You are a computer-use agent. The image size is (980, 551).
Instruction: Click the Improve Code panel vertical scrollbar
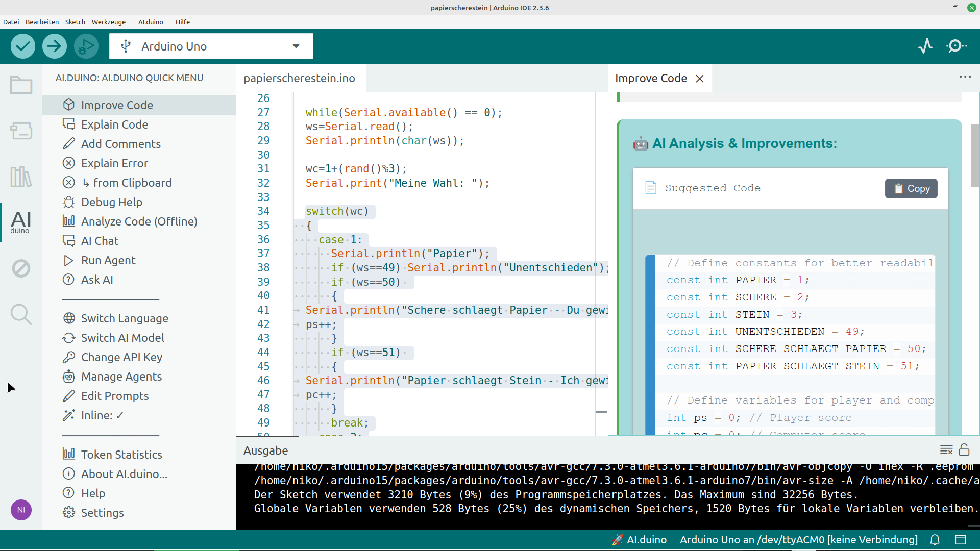[974, 156]
